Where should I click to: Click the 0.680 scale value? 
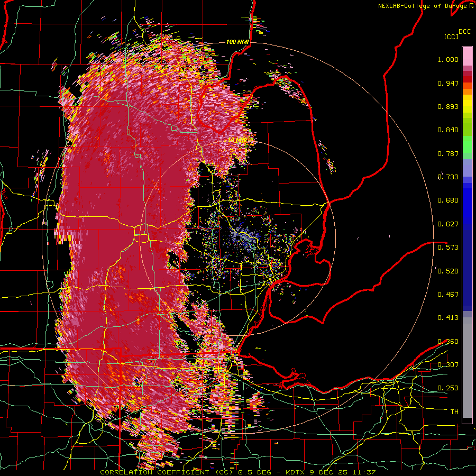(448, 200)
